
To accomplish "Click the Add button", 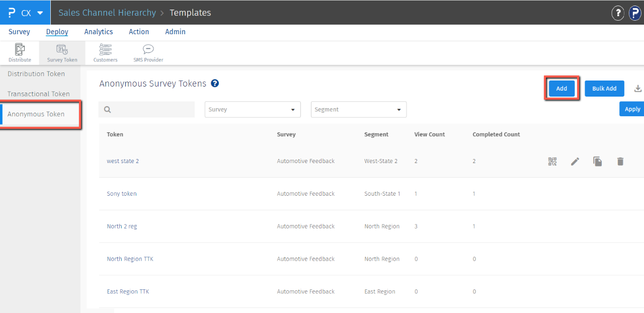I will click(561, 89).
